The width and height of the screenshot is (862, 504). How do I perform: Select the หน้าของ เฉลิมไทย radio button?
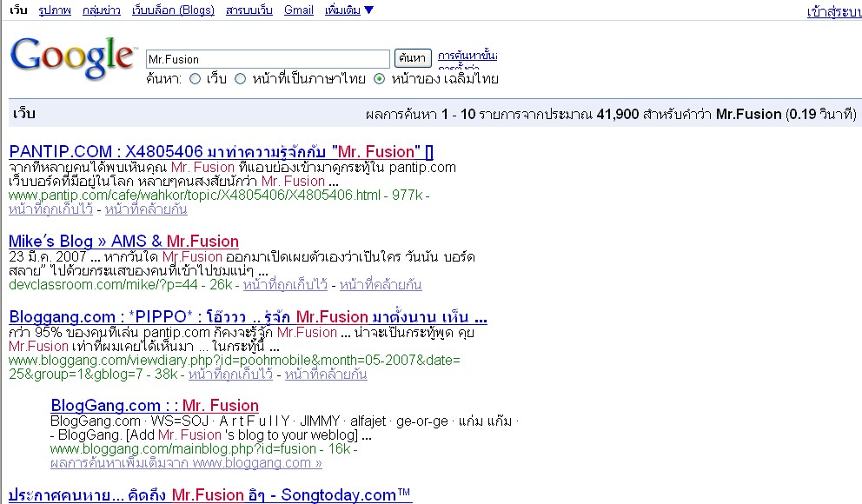click(x=380, y=79)
